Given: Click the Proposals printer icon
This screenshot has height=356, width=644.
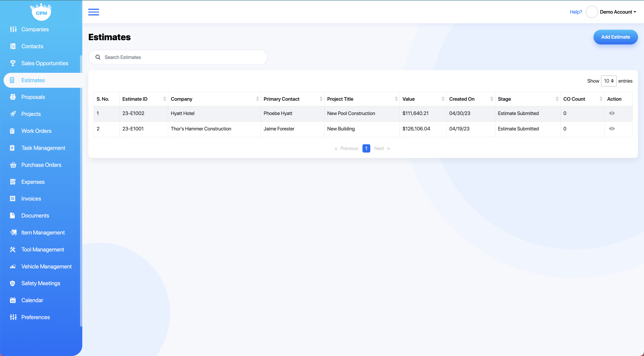Looking at the screenshot, I should [13, 97].
